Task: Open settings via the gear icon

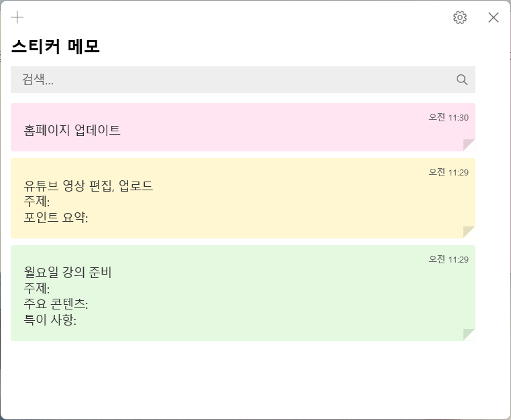Action: tap(460, 17)
